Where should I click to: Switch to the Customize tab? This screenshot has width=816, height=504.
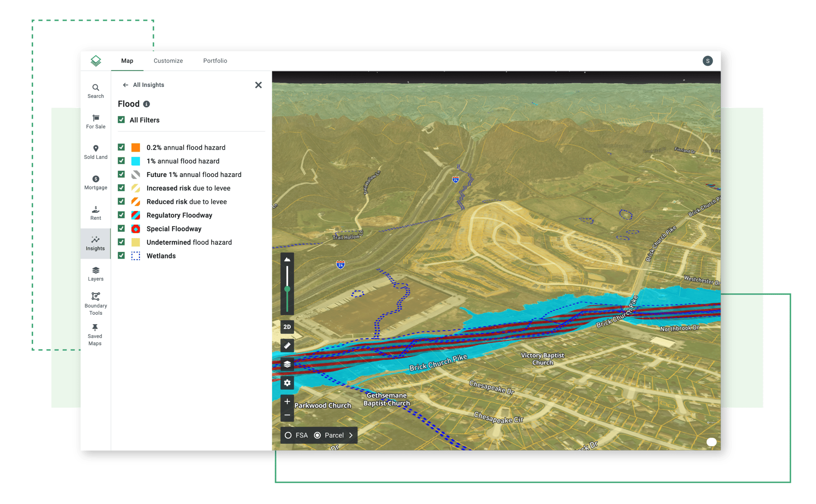(167, 60)
